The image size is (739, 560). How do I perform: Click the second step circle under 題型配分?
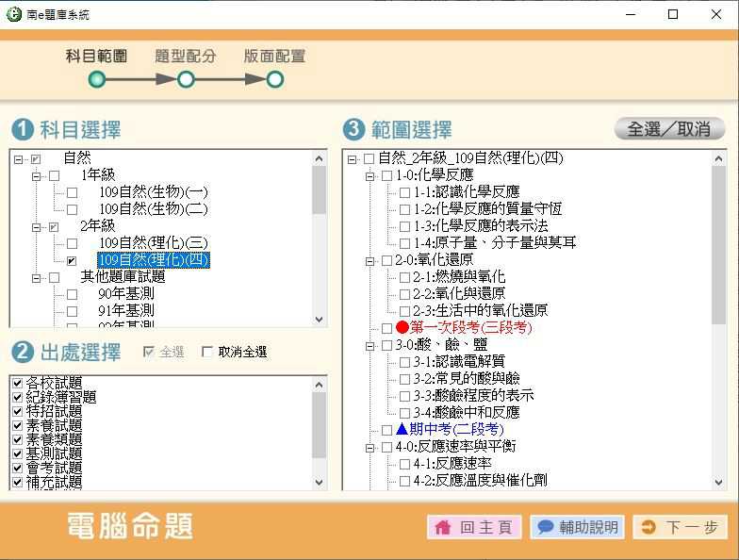(187, 79)
